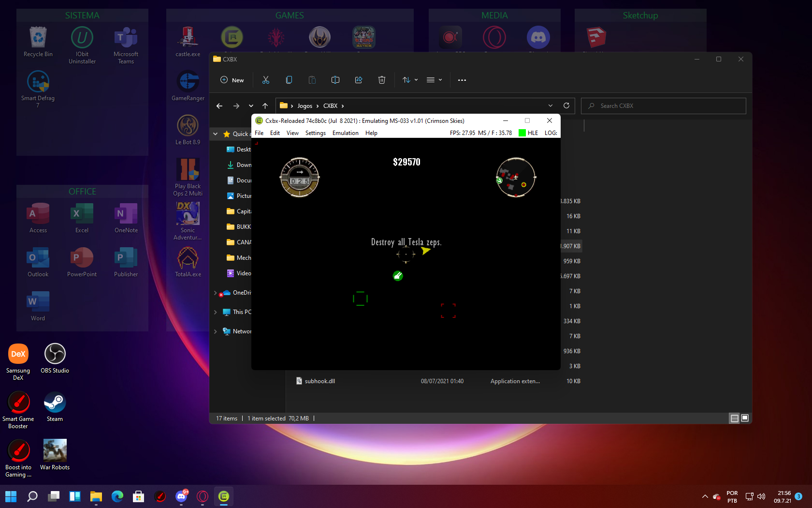Open the Help menu in Cxbx-Reloaded
Image resolution: width=812 pixels, height=508 pixels.
point(371,133)
